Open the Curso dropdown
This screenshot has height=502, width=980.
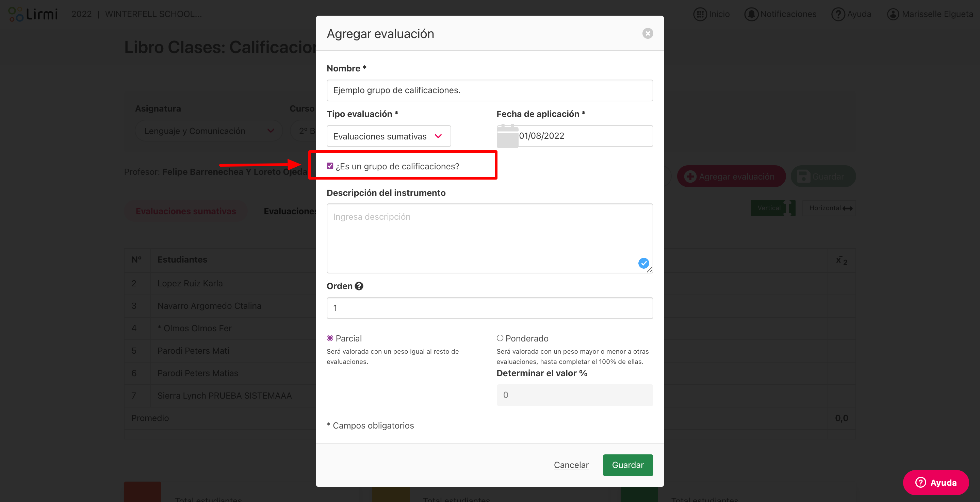coord(303,131)
